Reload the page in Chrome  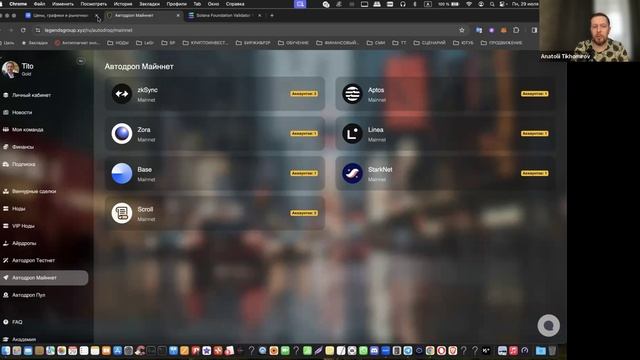(x=23, y=30)
